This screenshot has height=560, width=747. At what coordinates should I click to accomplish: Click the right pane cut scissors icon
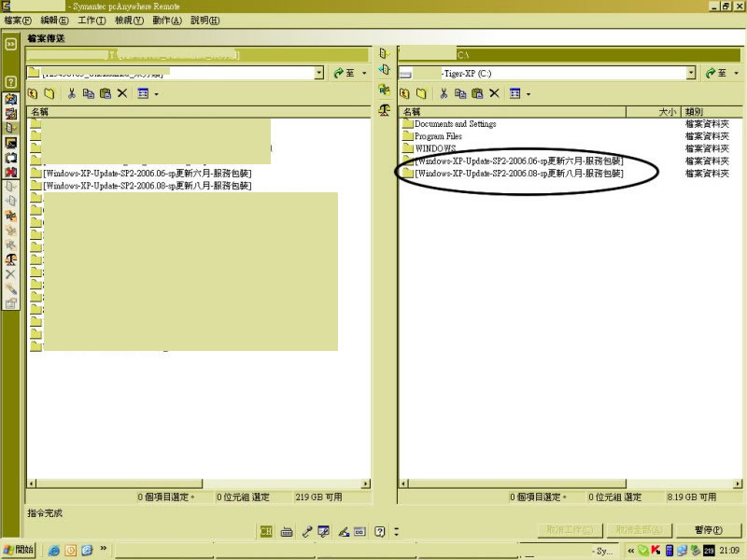(444, 93)
